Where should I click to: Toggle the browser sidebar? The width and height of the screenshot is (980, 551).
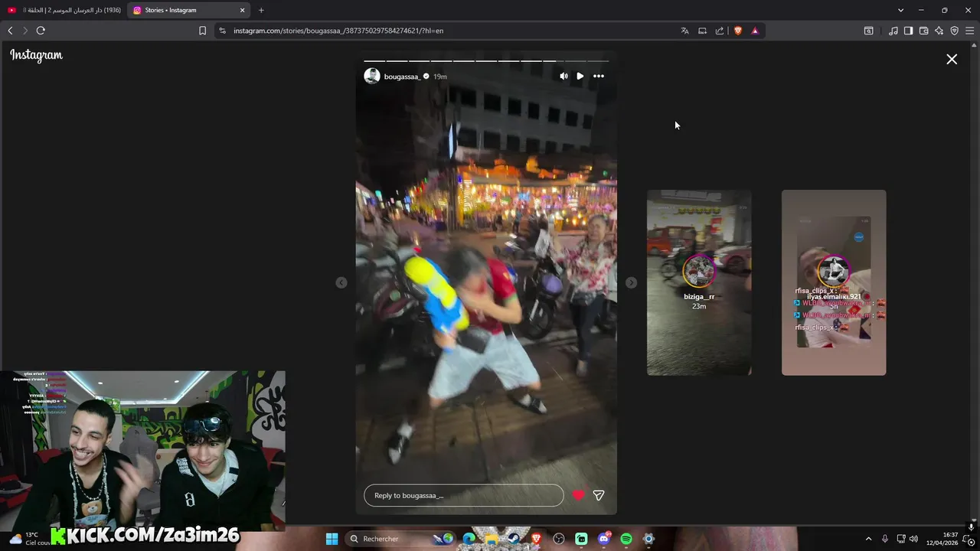pos(908,31)
